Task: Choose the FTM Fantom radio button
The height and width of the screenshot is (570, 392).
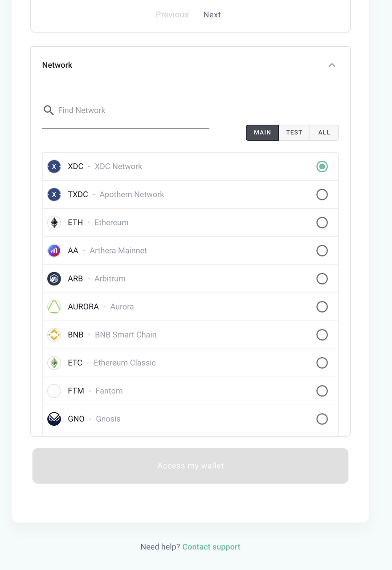Action: click(322, 391)
